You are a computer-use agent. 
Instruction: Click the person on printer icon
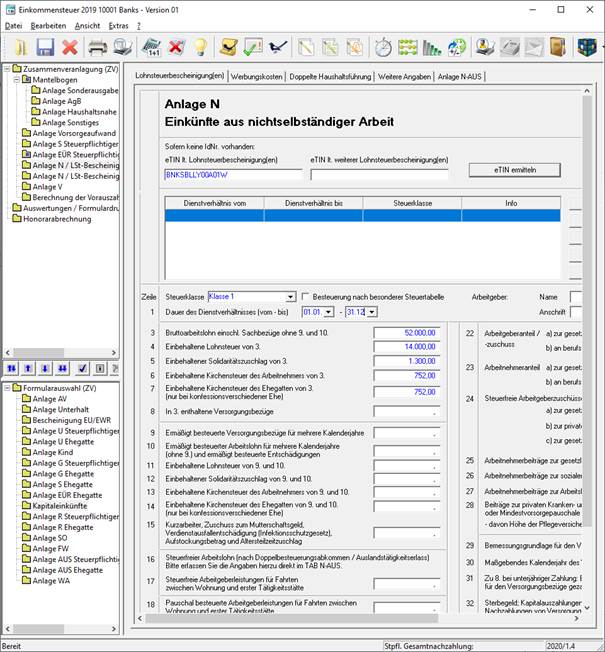485,47
